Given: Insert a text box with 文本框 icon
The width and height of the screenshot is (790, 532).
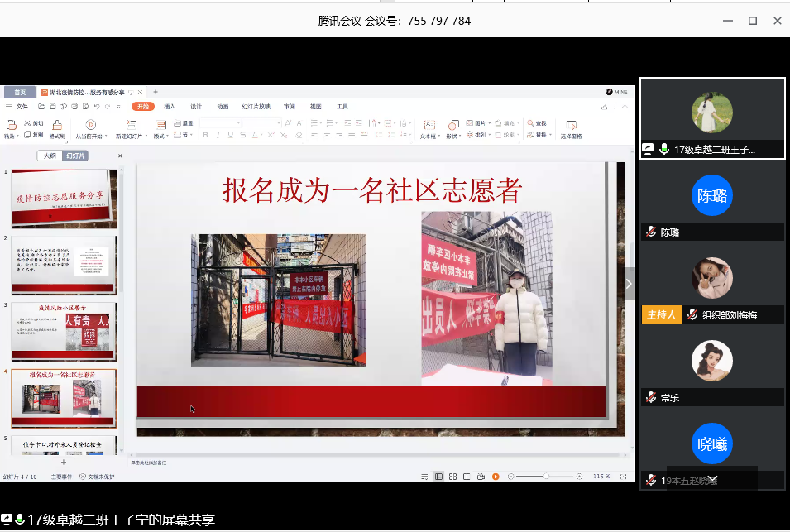Looking at the screenshot, I should coord(428,124).
